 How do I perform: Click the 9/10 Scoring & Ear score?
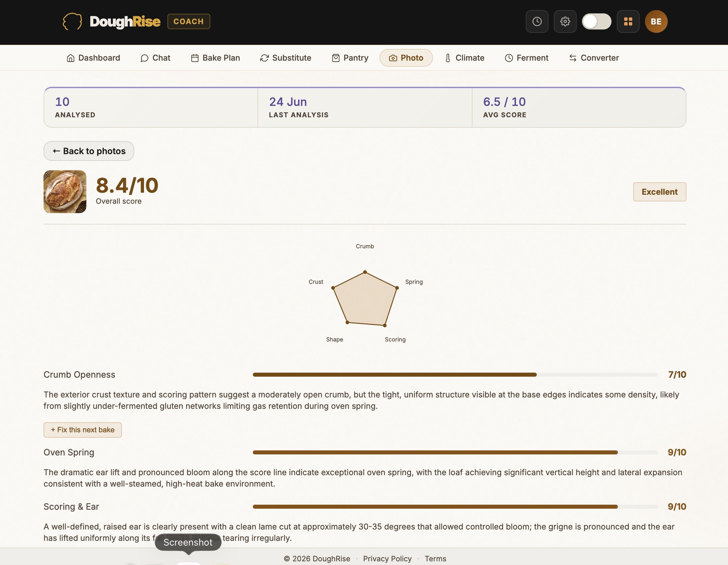pyautogui.click(x=677, y=507)
